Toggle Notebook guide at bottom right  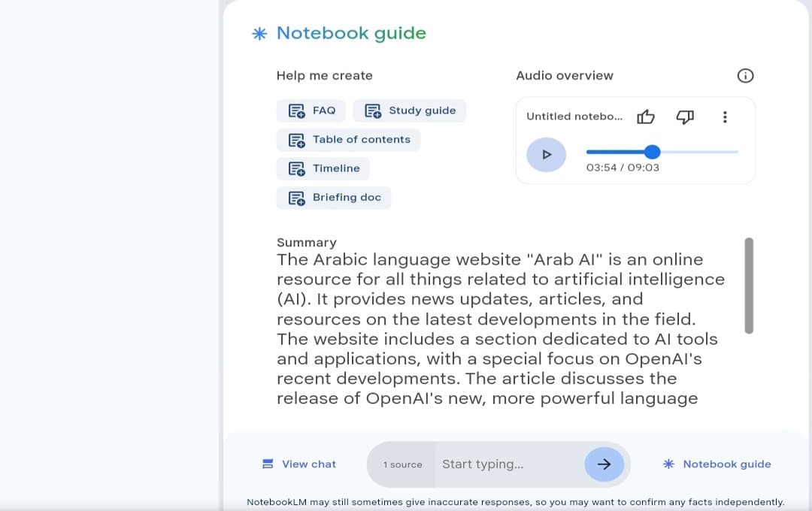717,464
